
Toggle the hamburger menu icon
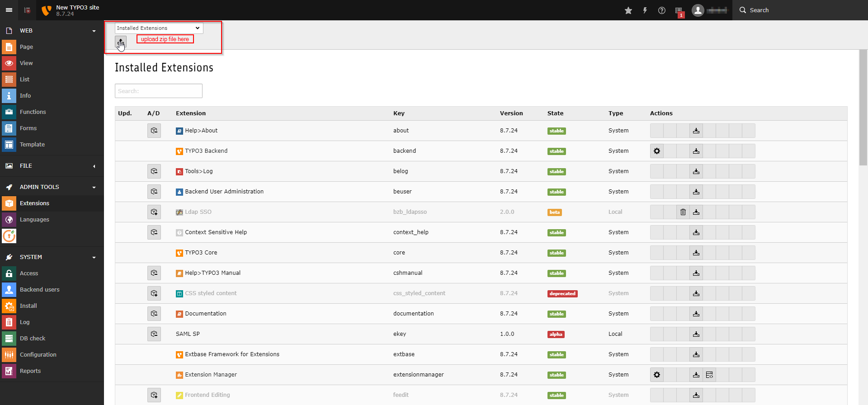coord(9,10)
